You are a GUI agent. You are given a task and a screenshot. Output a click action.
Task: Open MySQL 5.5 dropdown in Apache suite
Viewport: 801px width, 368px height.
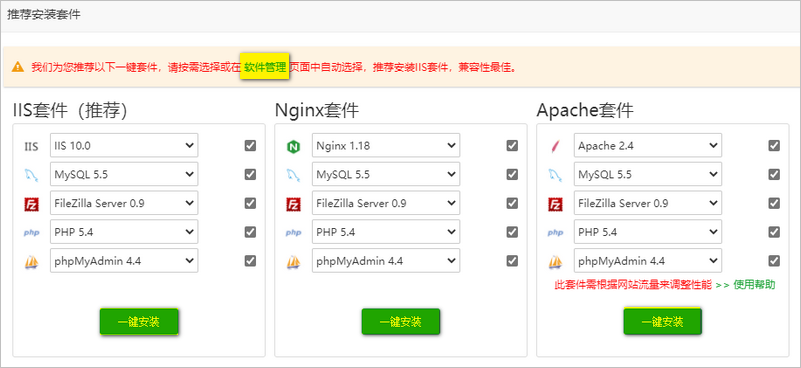pos(648,174)
